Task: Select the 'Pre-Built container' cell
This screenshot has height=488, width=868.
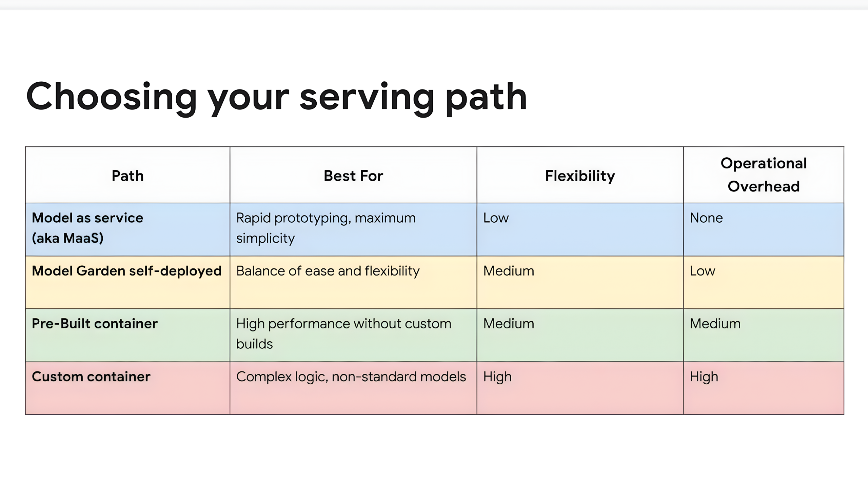Action: pos(95,324)
